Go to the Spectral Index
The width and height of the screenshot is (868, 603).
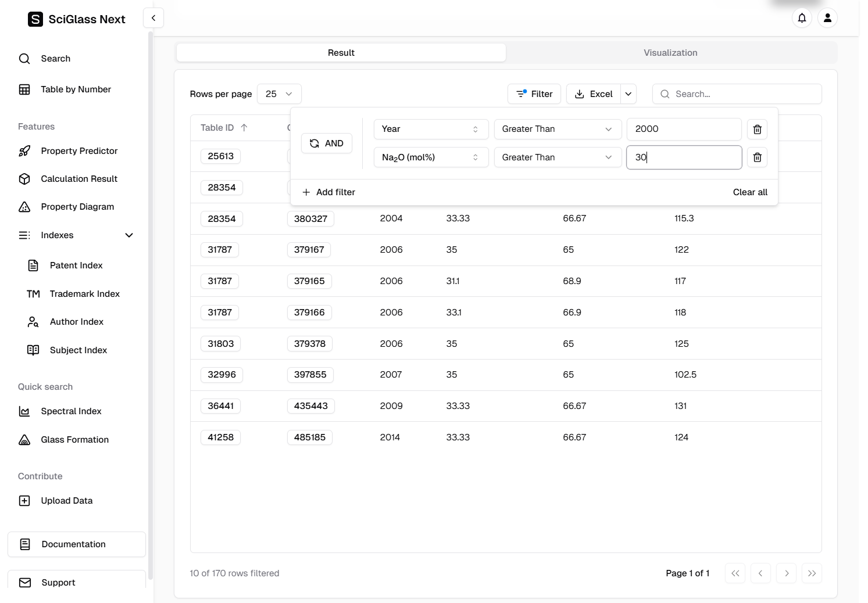pos(71,411)
